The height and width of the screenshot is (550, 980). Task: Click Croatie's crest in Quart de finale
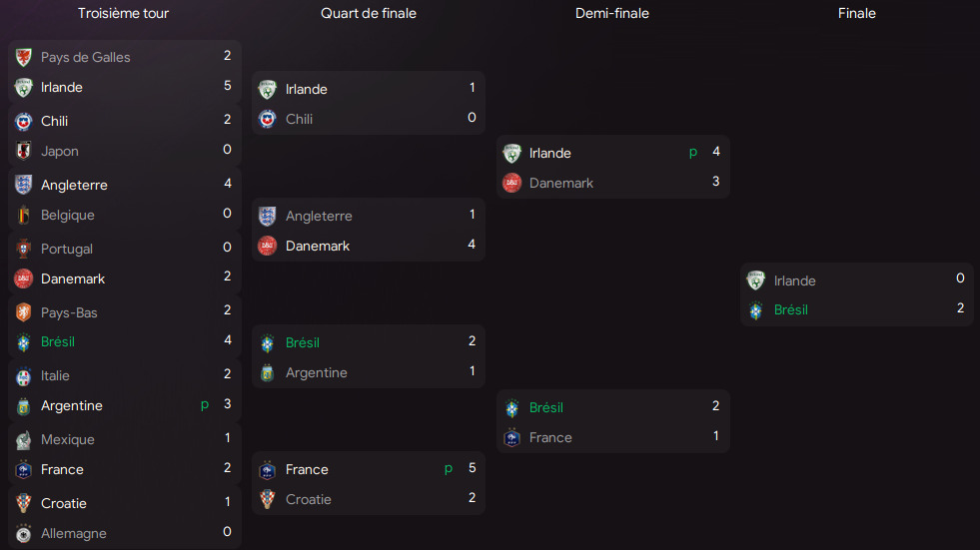click(267, 499)
